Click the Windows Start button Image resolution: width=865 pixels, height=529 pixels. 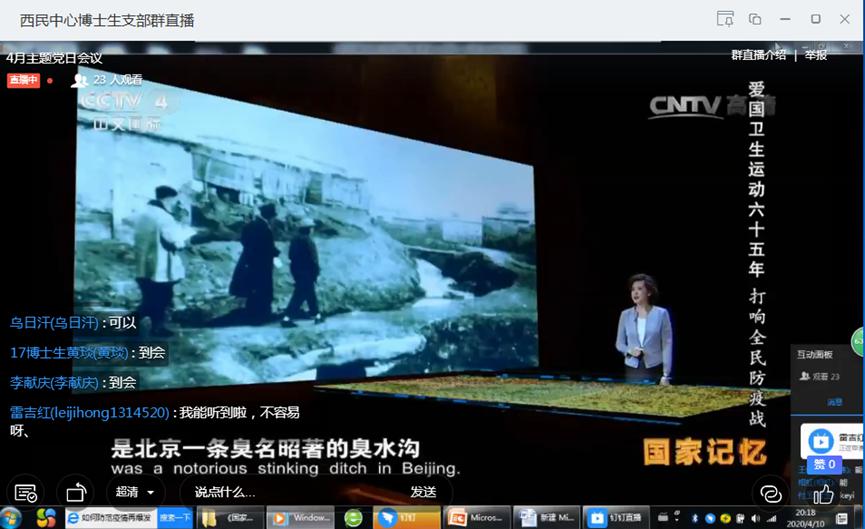12,518
